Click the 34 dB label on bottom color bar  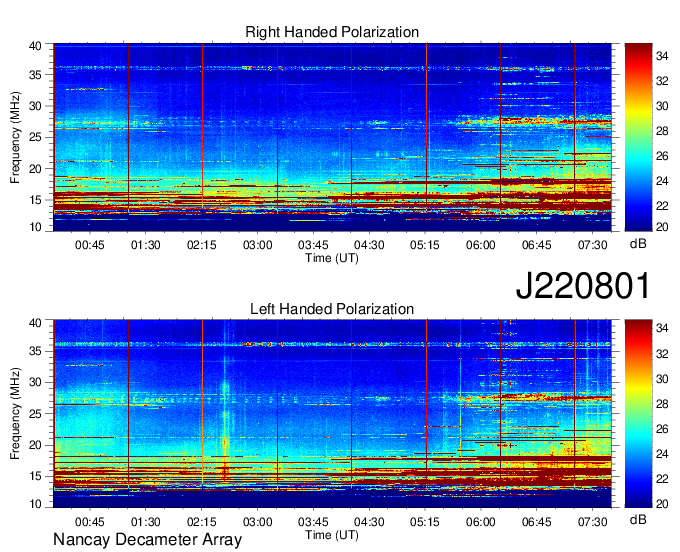(662, 328)
